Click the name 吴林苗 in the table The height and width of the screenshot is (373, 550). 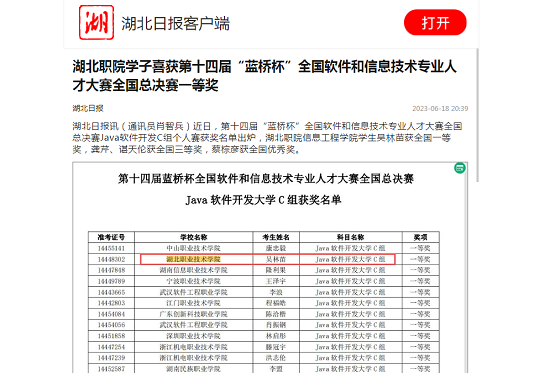coord(276,259)
